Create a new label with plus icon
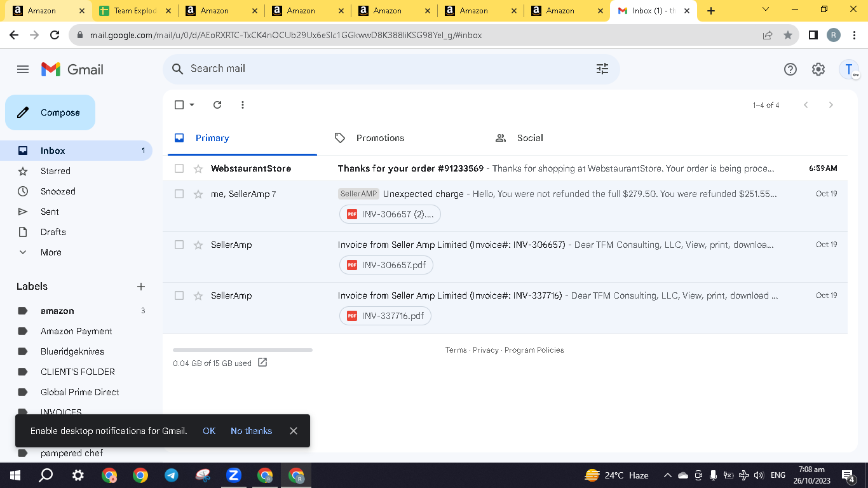This screenshot has width=868, height=488. click(x=141, y=287)
